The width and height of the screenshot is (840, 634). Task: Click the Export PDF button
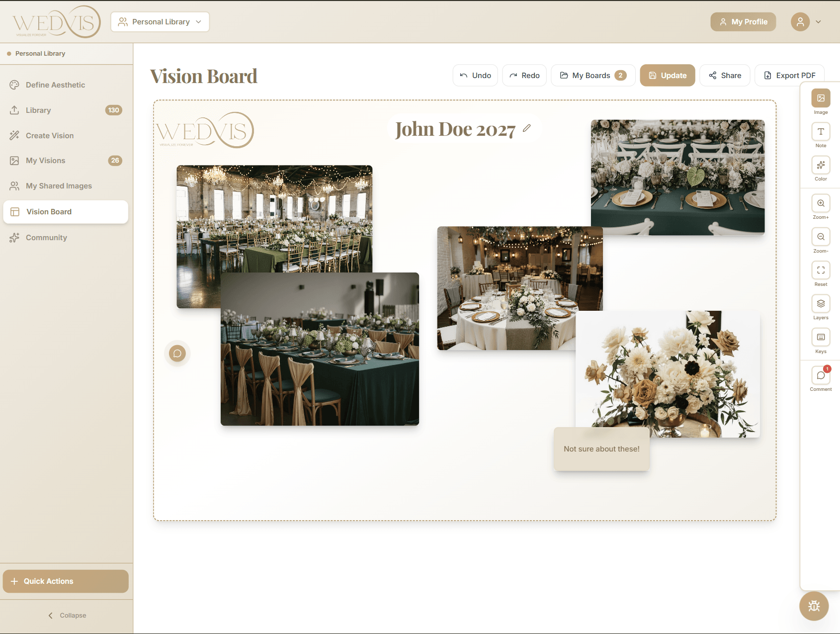point(789,76)
